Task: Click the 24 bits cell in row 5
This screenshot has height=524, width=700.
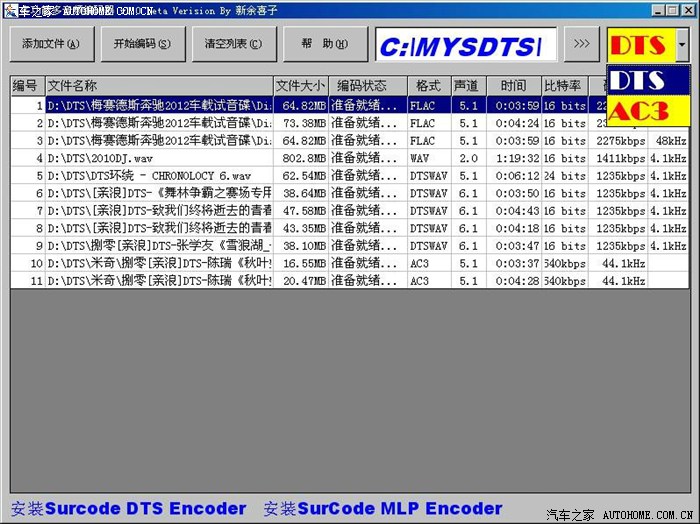Action: click(565, 175)
